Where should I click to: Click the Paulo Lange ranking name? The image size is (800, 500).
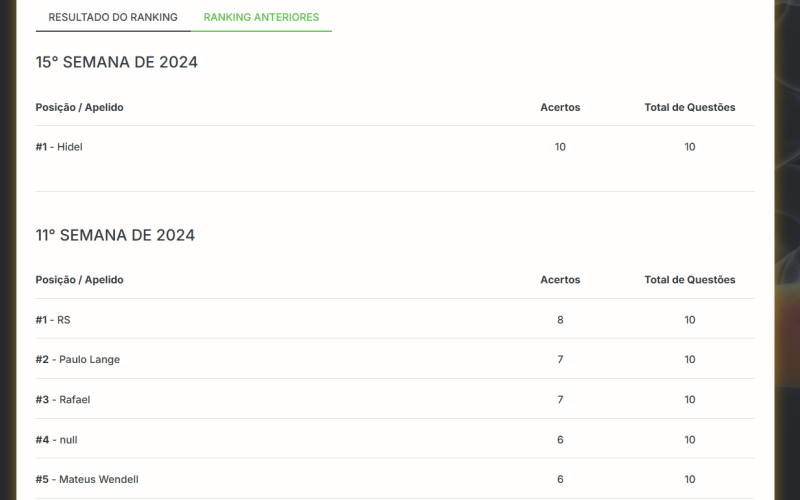coord(89,360)
